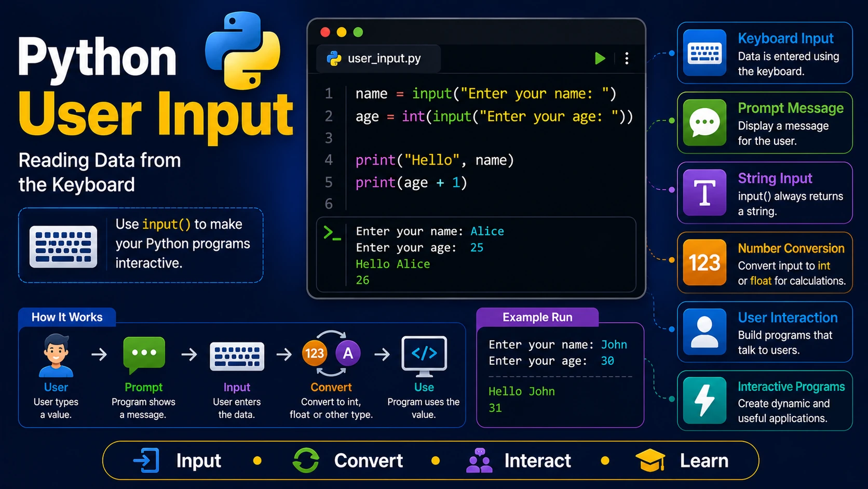Image resolution: width=868 pixels, height=489 pixels.
Task: Click the String Input card heading
Action: (775, 178)
